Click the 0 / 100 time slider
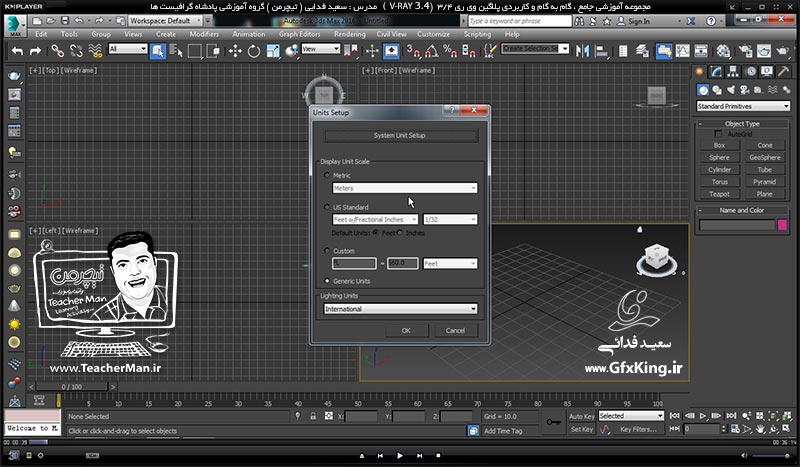This screenshot has height=467, width=800. (72, 387)
